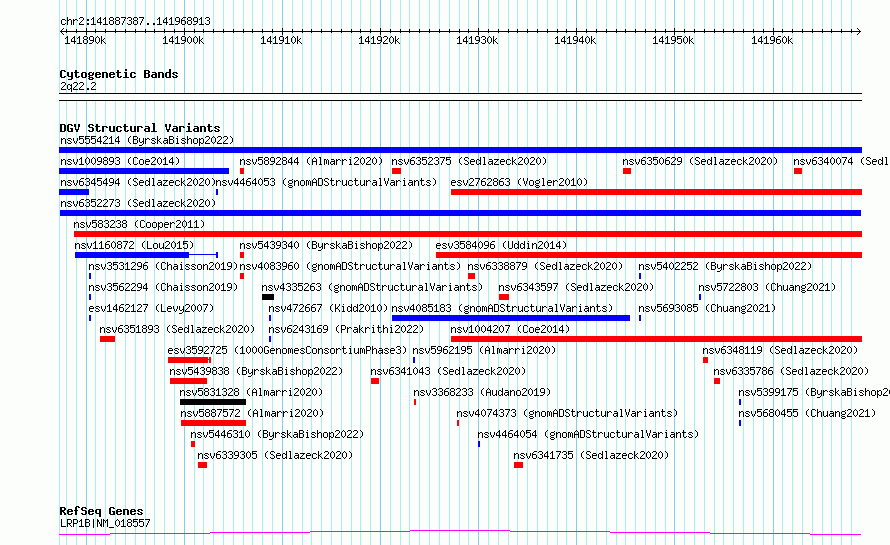Open nsv4074373 (gnomADStructuralVariants) label
Screen dimensions: 890x545
(567, 413)
